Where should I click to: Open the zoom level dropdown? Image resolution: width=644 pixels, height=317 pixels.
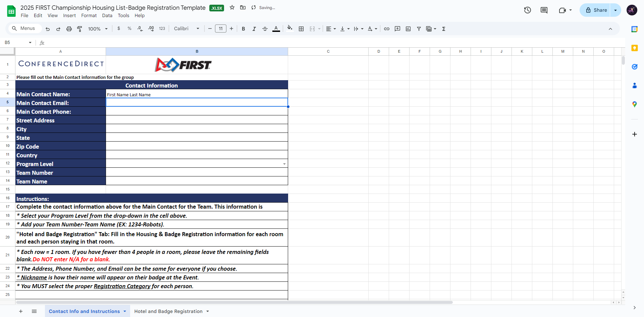tap(98, 29)
